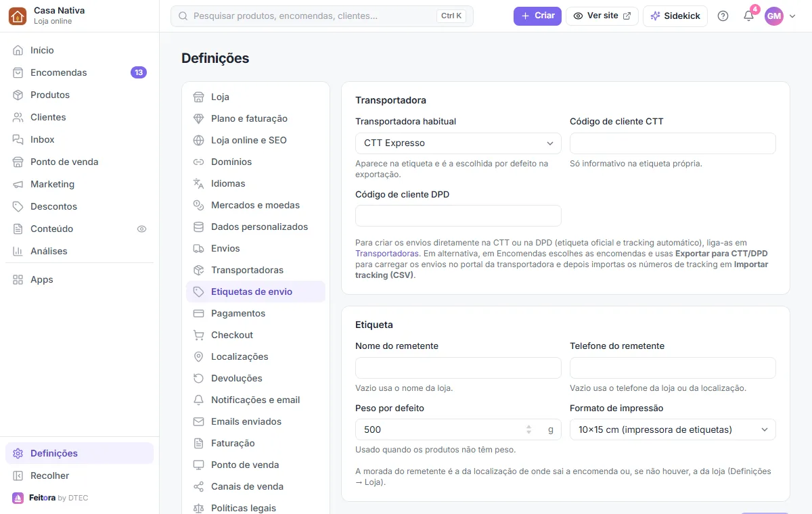Open the Loja settings section
812x514 pixels.
pyautogui.click(x=256, y=97)
